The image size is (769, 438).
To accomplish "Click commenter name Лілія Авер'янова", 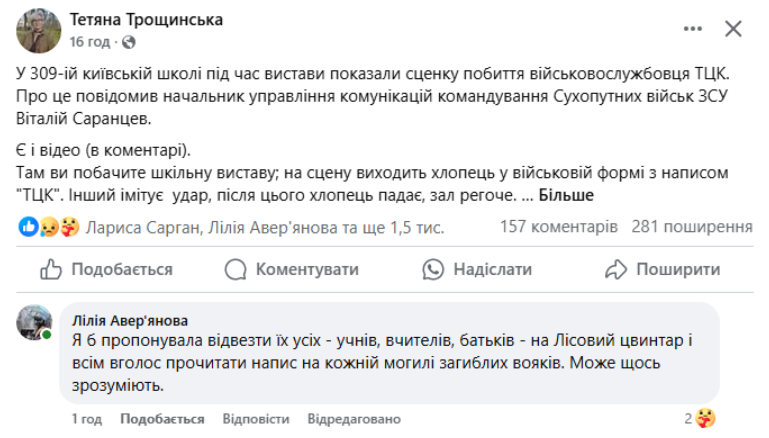I will 129,321.
